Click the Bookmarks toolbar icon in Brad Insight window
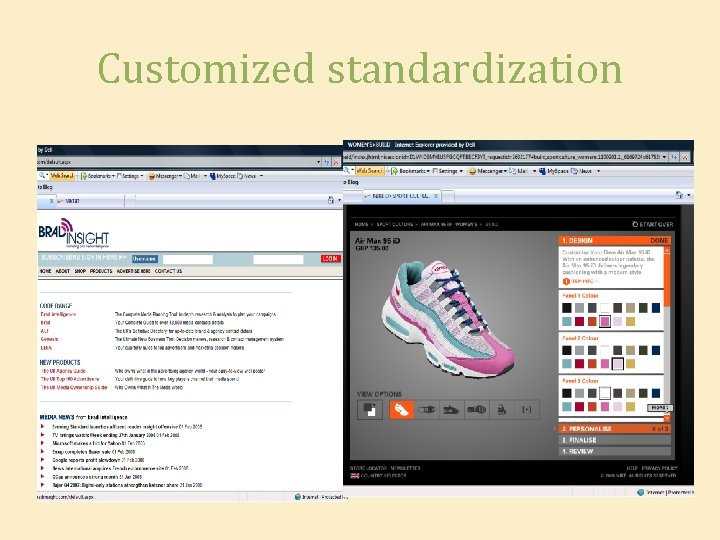The width and height of the screenshot is (720, 540). point(84,176)
